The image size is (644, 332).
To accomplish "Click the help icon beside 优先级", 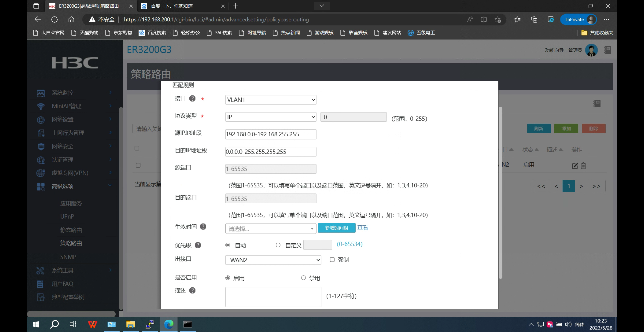I will click(x=198, y=245).
